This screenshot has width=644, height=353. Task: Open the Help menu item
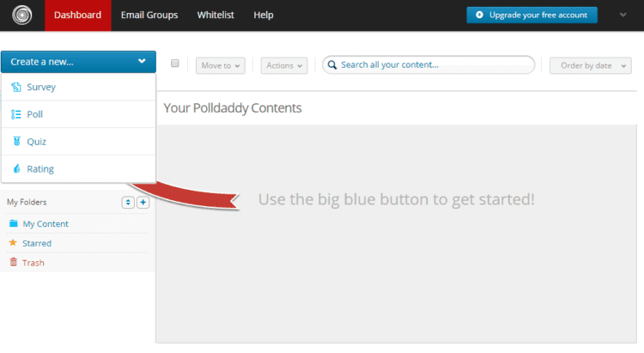tap(264, 15)
